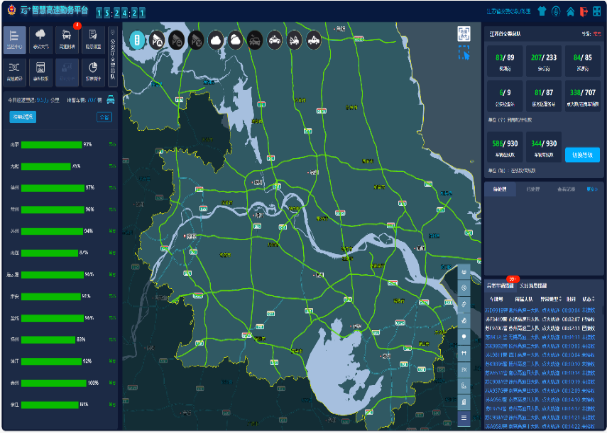The width and height of the screenshot is (607, 433).
Task: Click the blue button in right statistics panel
Action: [x=582, y=154]
